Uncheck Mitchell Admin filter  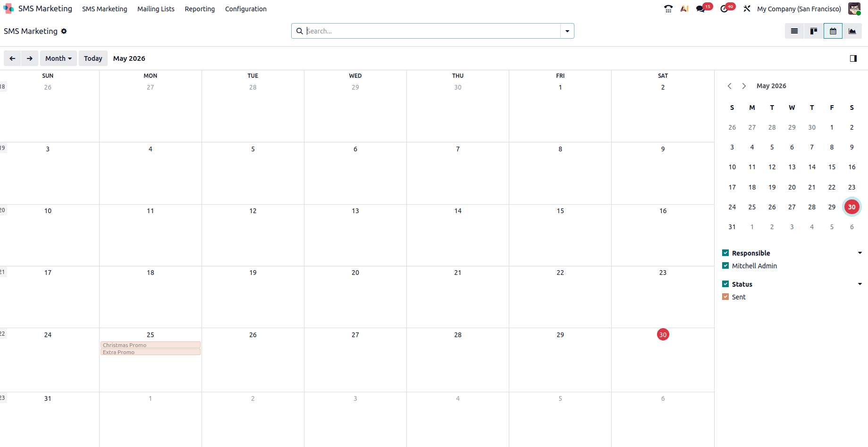tap(725, 265)
